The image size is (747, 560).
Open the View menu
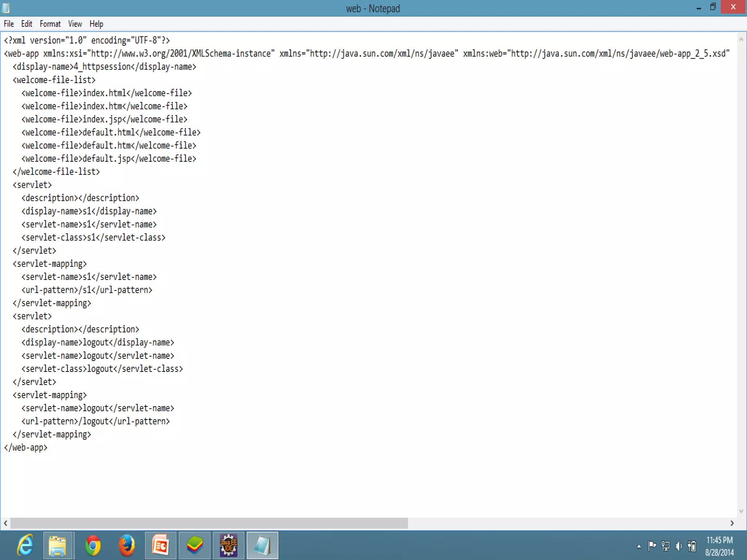tap(75, 24)
